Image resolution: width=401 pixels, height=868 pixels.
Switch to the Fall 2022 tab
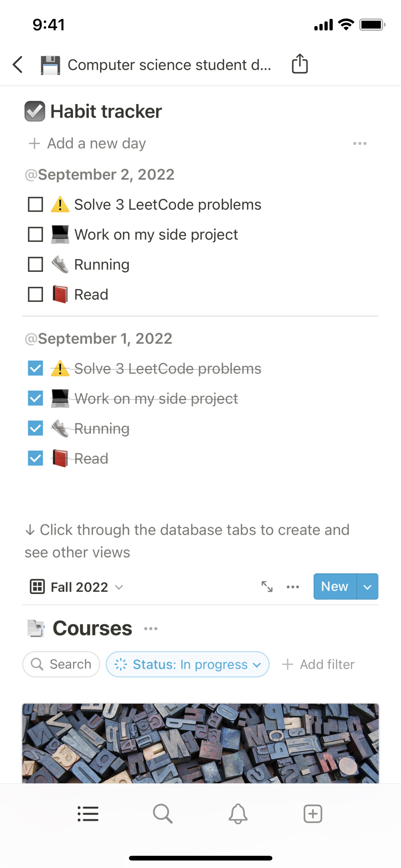point(78,587)
